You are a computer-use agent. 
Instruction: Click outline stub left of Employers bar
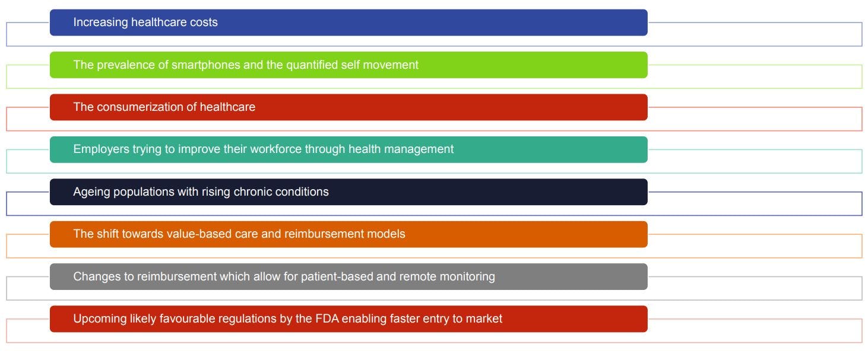click(x=27, y=161)
